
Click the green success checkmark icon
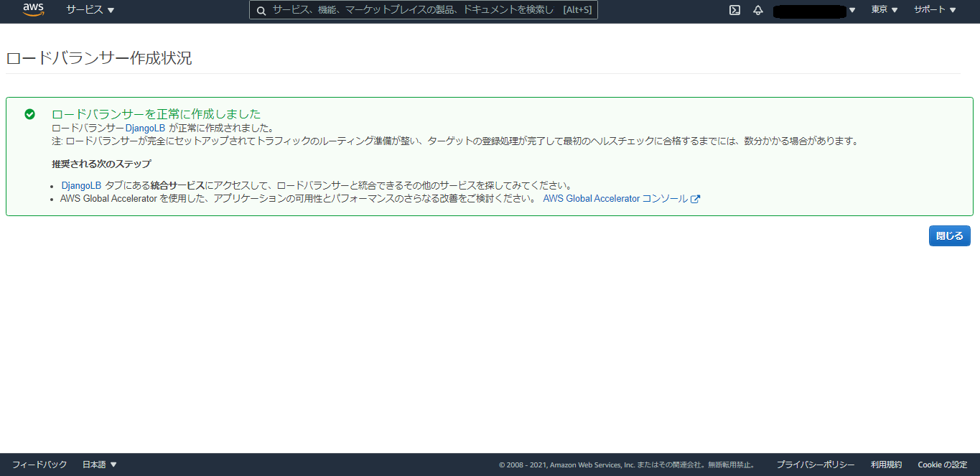pyautogui.click(x=29, y=113)
